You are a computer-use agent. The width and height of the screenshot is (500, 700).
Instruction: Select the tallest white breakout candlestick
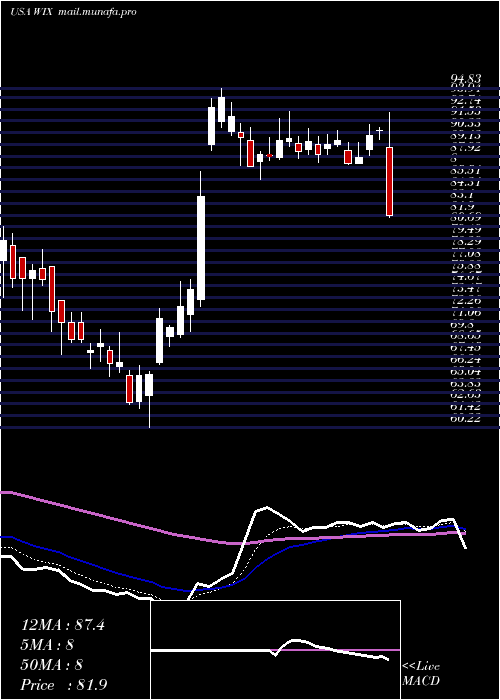[x=201, y=248]
